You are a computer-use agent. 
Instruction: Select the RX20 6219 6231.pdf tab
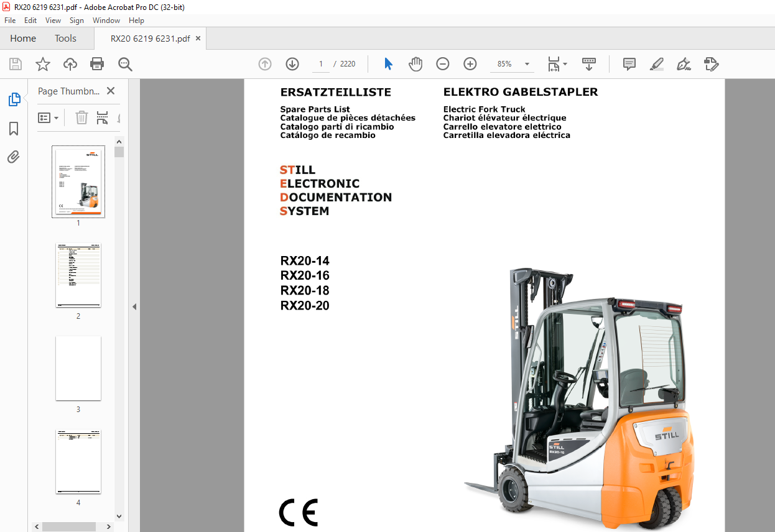click(x=150, y=39)
